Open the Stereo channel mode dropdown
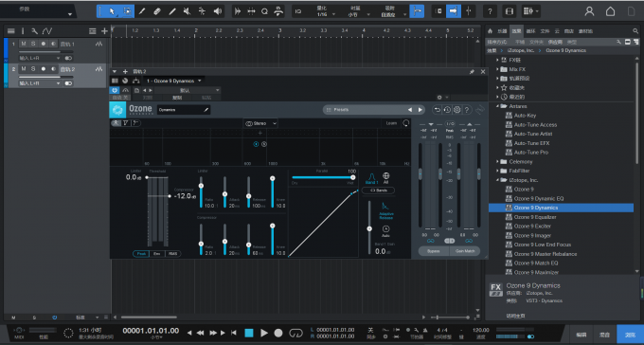Image resolution: width=644 pixels, height=345 pixels. [x=260, y=123]
